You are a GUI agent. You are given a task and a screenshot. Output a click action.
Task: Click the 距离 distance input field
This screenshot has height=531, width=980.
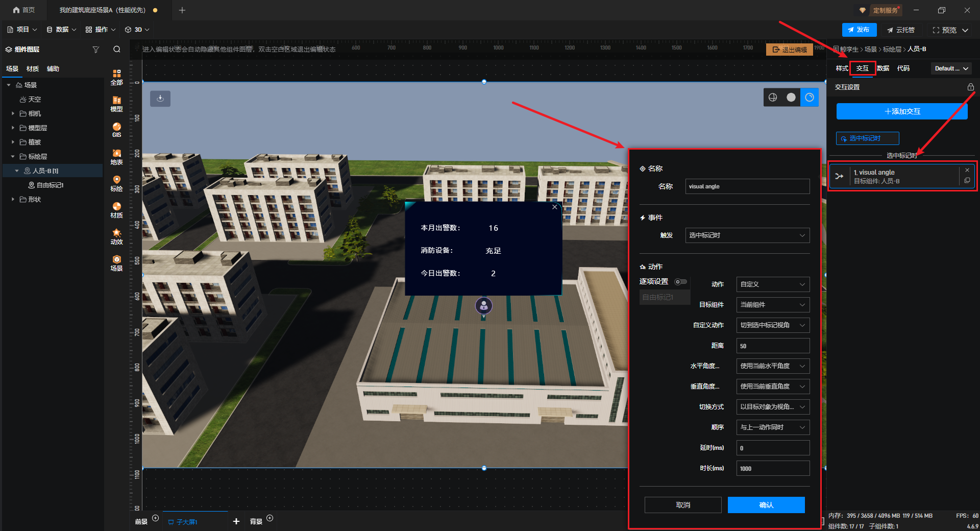[x=772, y=346]
